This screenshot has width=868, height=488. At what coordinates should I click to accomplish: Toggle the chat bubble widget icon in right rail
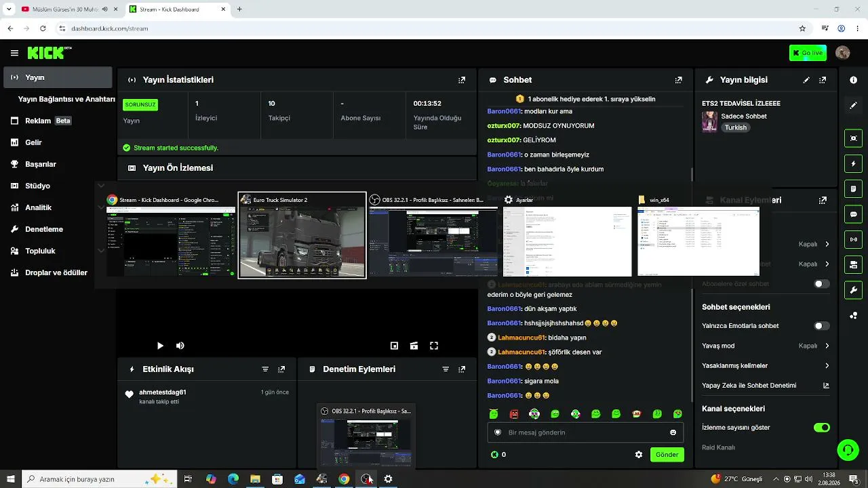[x=853, y=214]
